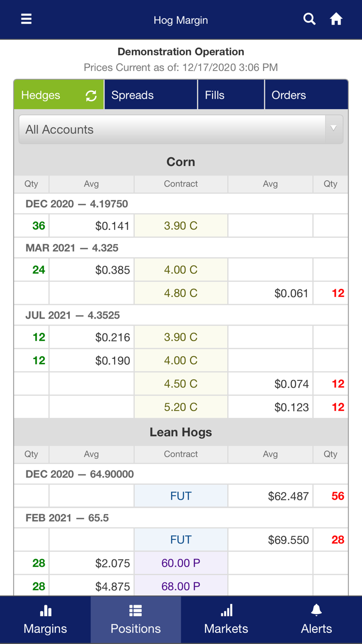Open Markets signal bars icon
The image size is (362, 644).
pos(226,611)
